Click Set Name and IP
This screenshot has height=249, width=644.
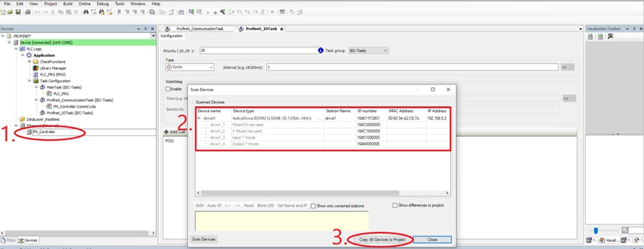[292, 206]
